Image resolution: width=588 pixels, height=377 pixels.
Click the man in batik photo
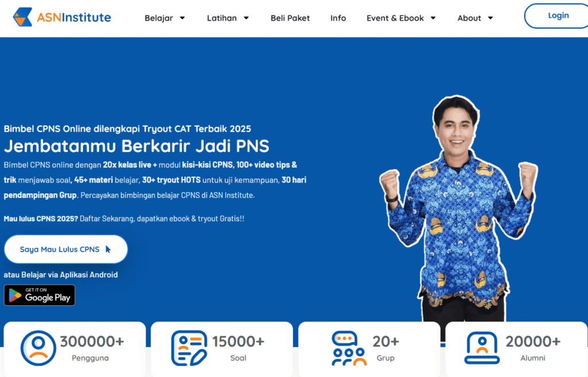[x=458, y=208]
